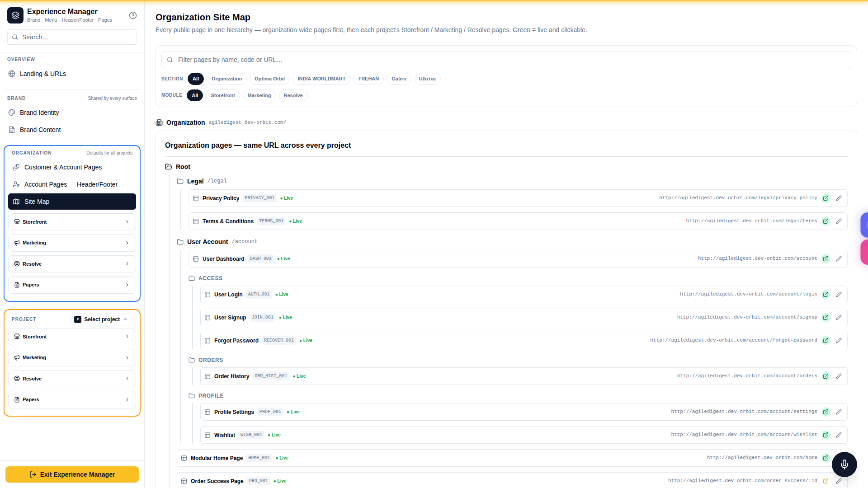Expand Organization Storefront section
This screenshot has width=868, height=488.
tap(72, 222)
